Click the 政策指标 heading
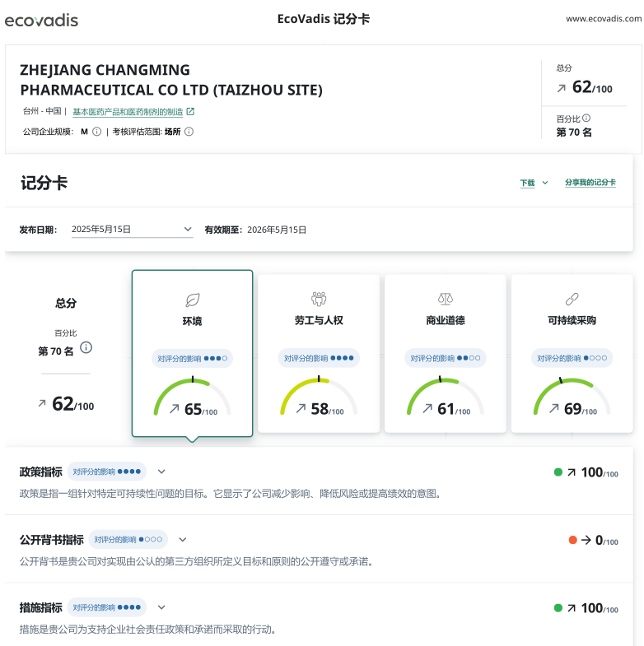Viewport: 644px width, 646px height. 41,472
